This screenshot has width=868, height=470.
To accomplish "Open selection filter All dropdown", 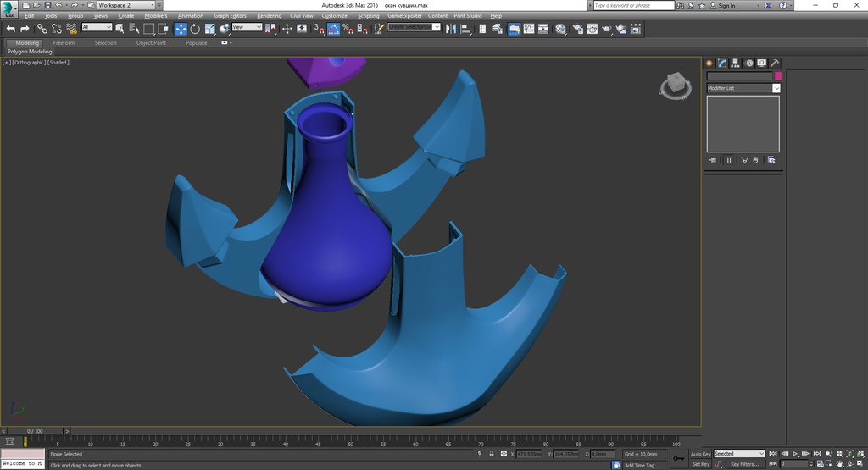I will tap(97, 26).
